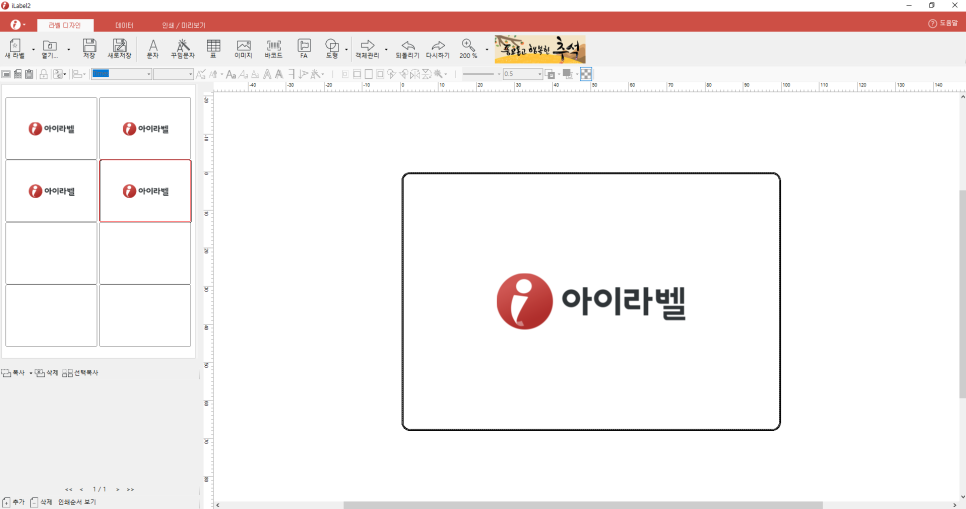This screenshot has width=966, height=509.
Task: Select the 도형 shape tool
Action: 332,48
